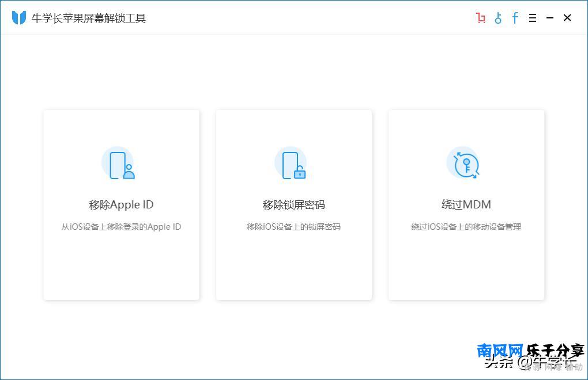Click the shopping cart purchase icon

pyautogui.click(x=480, y=18)
